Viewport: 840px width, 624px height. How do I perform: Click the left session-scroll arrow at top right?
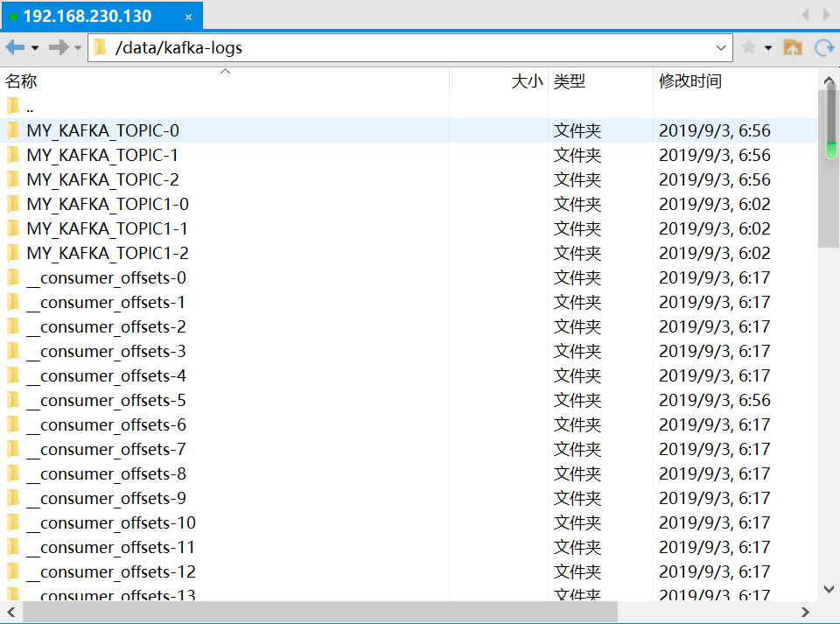click(x=805, y=14)
